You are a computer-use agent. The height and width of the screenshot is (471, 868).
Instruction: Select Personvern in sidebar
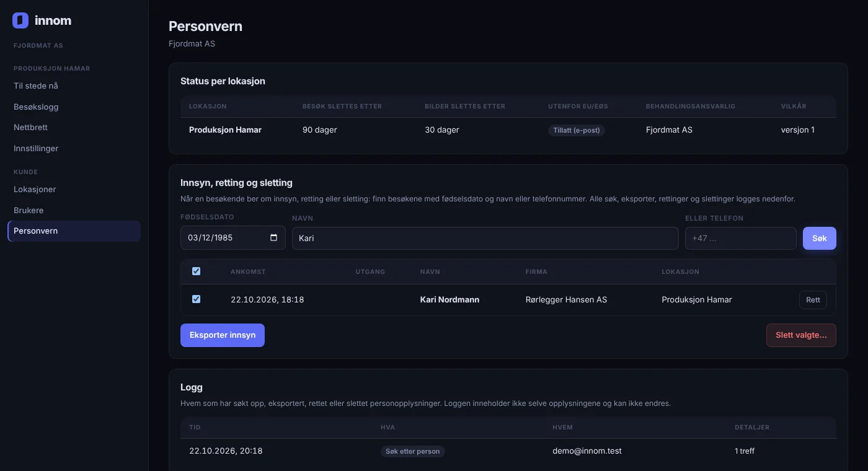tap(74, 231)
